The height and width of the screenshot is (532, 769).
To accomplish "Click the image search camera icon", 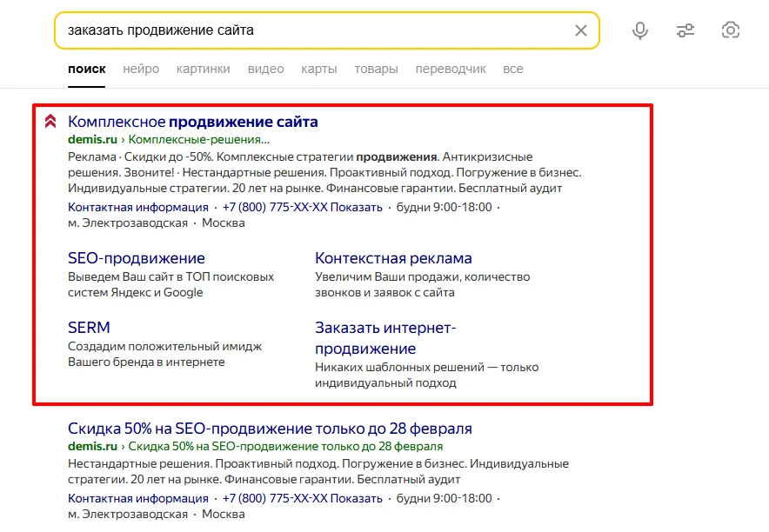I will (731, 30).
